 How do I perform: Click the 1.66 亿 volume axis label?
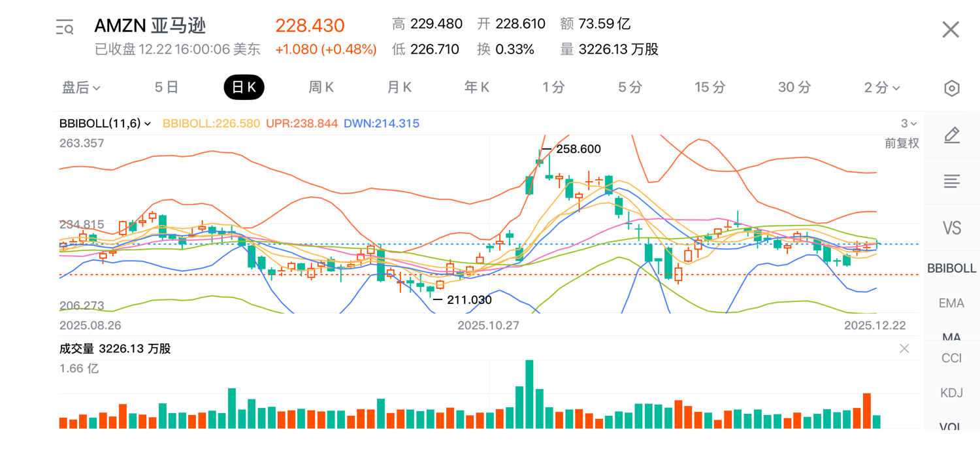[79, 369]
